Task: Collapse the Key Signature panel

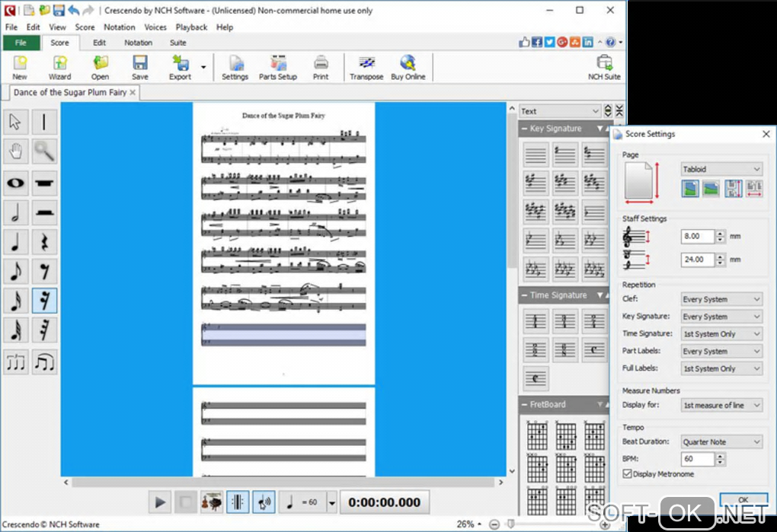Action: pyautogui.click(x=524, y=129)
